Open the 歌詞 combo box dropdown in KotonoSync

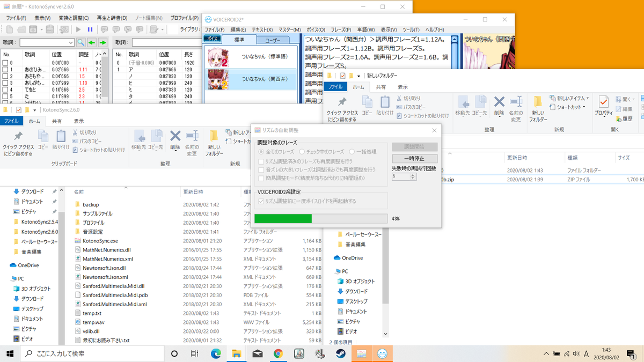71,42
